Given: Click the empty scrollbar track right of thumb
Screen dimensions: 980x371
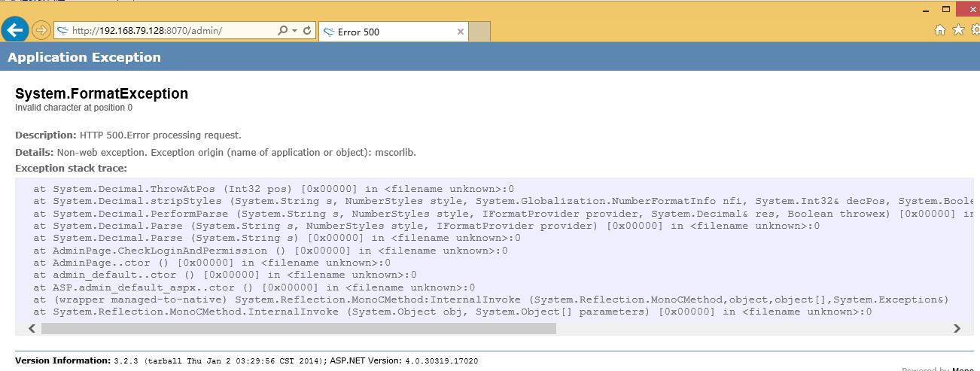Looking at the screenshot, I should point(753,329).
